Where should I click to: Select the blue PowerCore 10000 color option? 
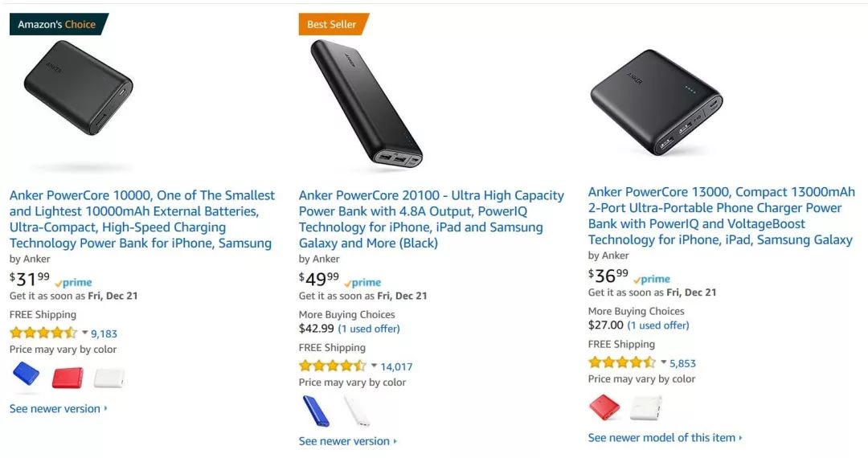26,374
